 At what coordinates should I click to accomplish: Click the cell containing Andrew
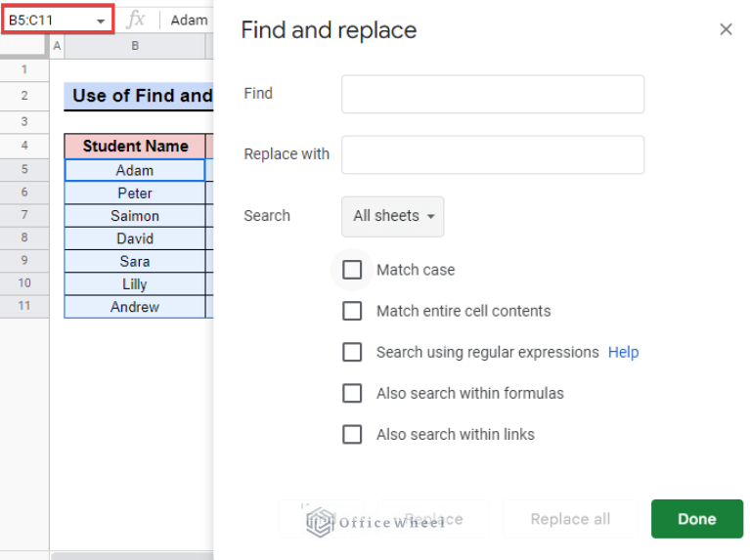click(x=135, y=307)
